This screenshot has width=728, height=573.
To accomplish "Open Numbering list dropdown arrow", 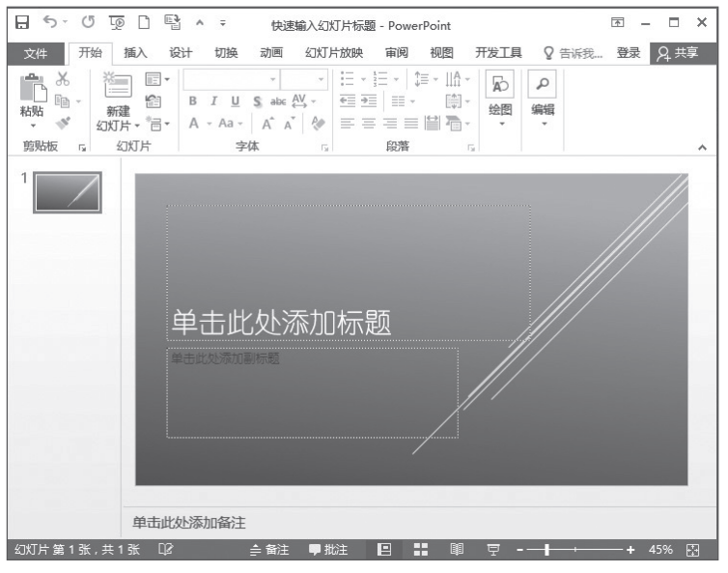I will [397, 79].
